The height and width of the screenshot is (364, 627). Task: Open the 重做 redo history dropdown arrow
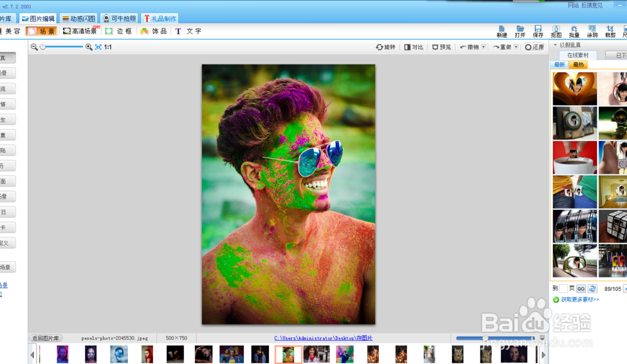[516, 47]
